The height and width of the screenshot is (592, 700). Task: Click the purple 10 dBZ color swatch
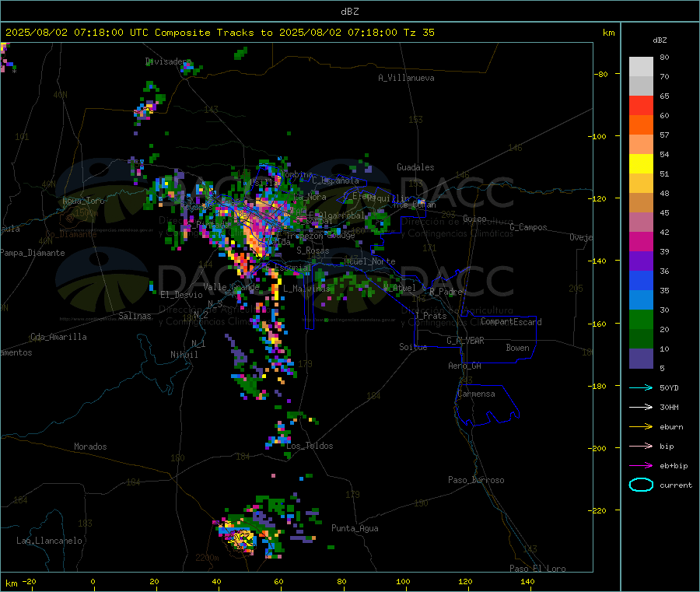point(641,359)
